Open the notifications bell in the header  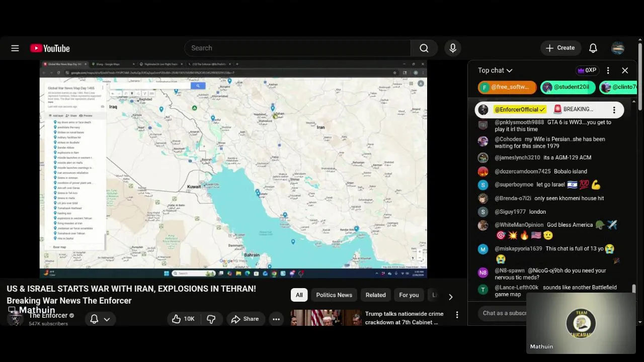click(x=593, y=48)
